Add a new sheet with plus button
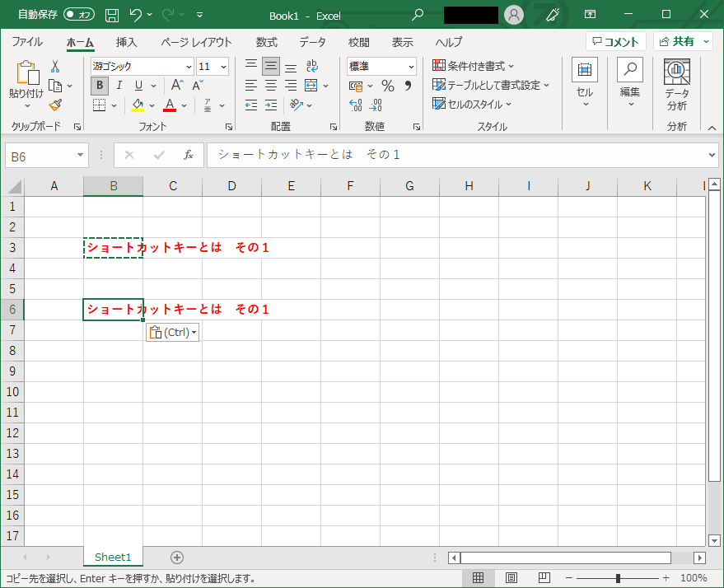The image size is (724, 588). [x=177, y=558]
